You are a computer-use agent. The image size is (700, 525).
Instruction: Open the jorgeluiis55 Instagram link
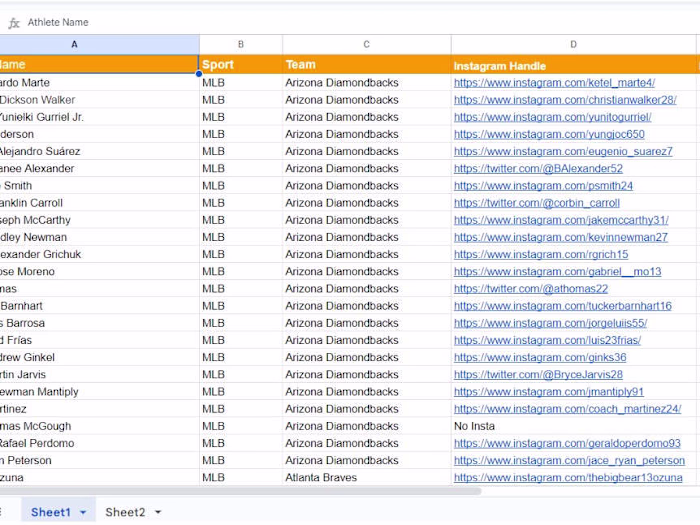pyautogui.click(x=550, y=323)
